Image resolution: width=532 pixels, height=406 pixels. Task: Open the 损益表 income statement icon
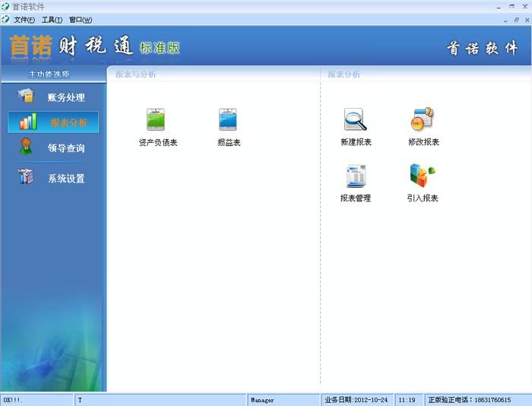click(228, 120)
